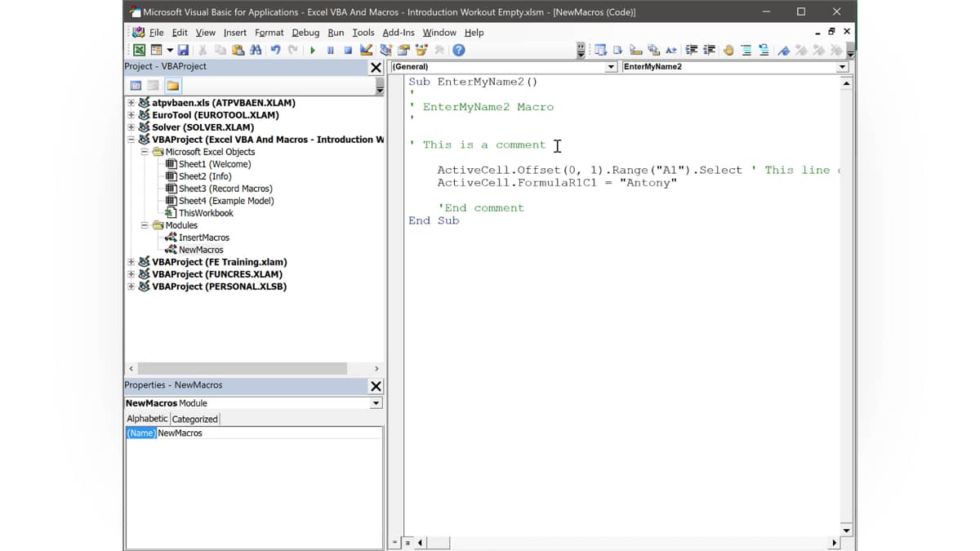Click the 'End comment line in the code
The width and height of the screenshot is (980, 551).
pos(481,208)
